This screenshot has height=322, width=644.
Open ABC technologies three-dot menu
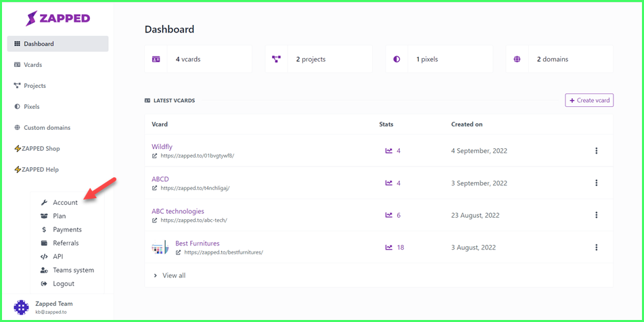(x=597, y=215)
